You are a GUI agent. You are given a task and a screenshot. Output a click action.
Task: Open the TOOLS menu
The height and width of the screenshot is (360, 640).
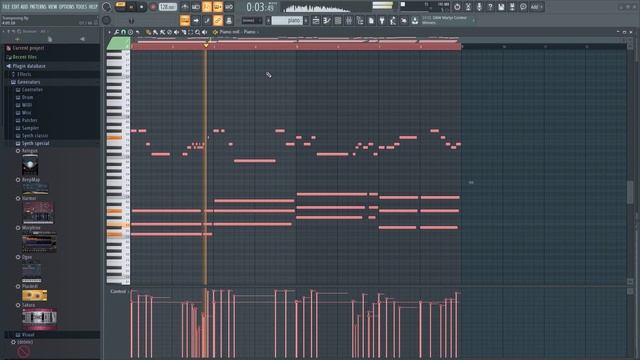[x=81, y=7]
